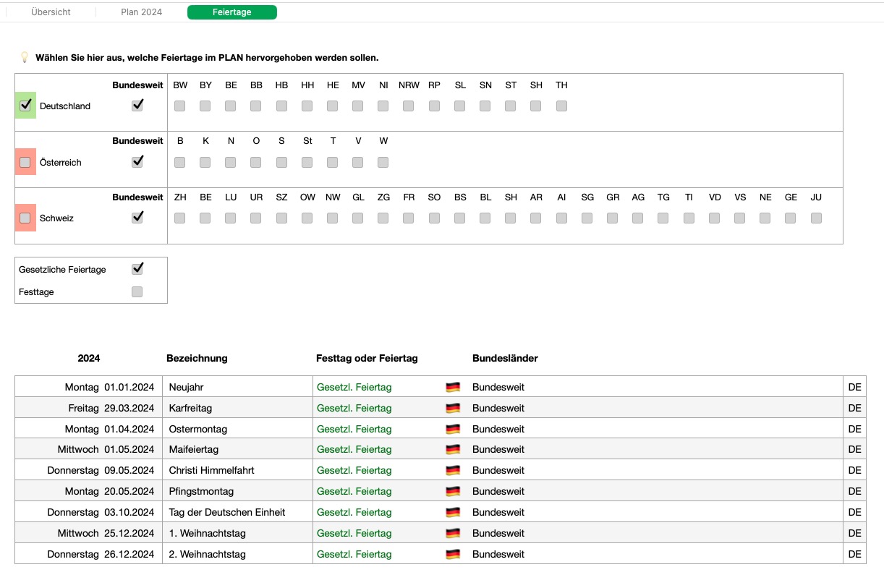Enable the Schweiz country checkbox
This screenshot has width=884, height=588.
[25, 218]
